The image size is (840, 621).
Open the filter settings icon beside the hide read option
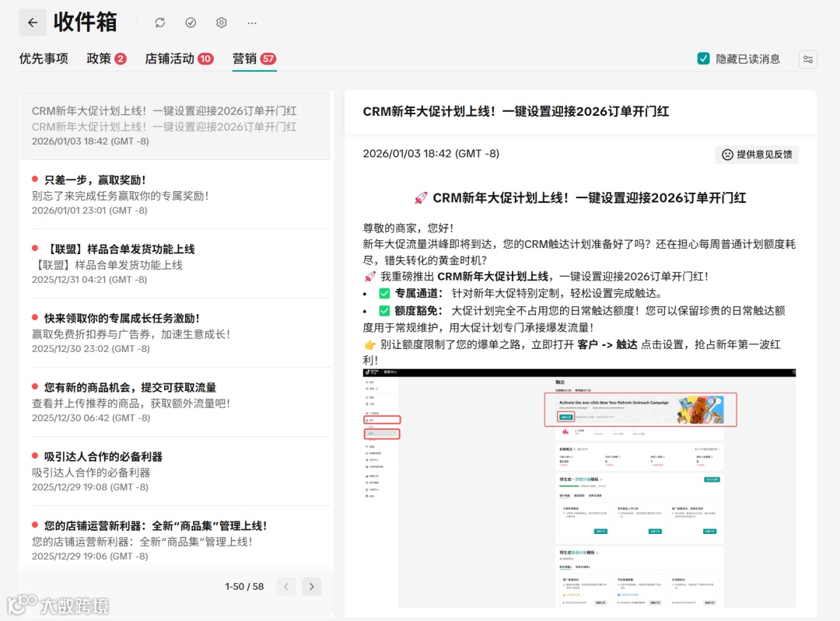(x=808, y=59)
